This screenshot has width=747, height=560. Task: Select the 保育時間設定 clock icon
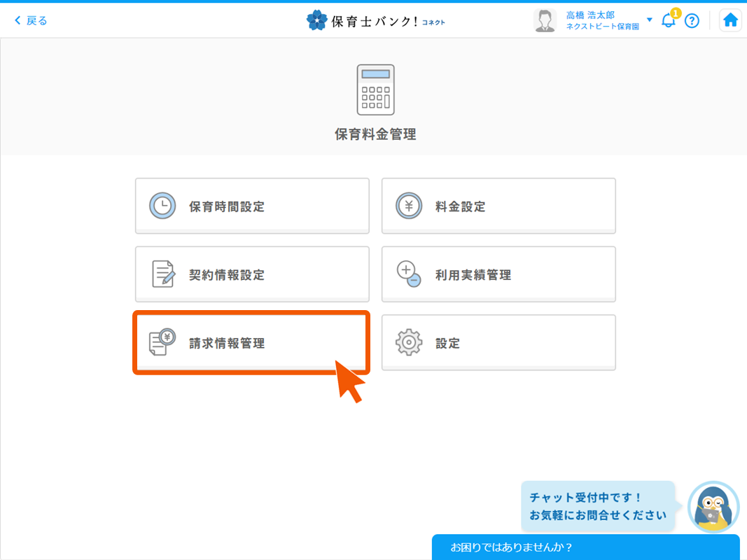pos(162,205)
